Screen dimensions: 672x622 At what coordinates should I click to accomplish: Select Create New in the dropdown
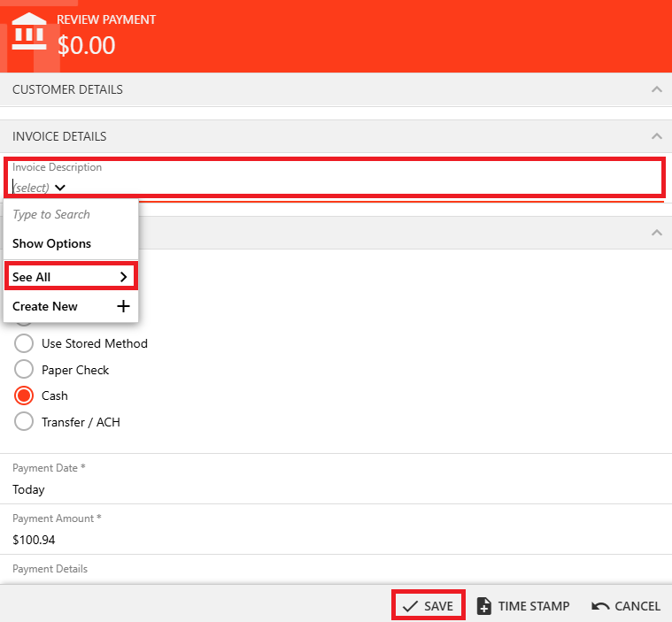(71, 306)
